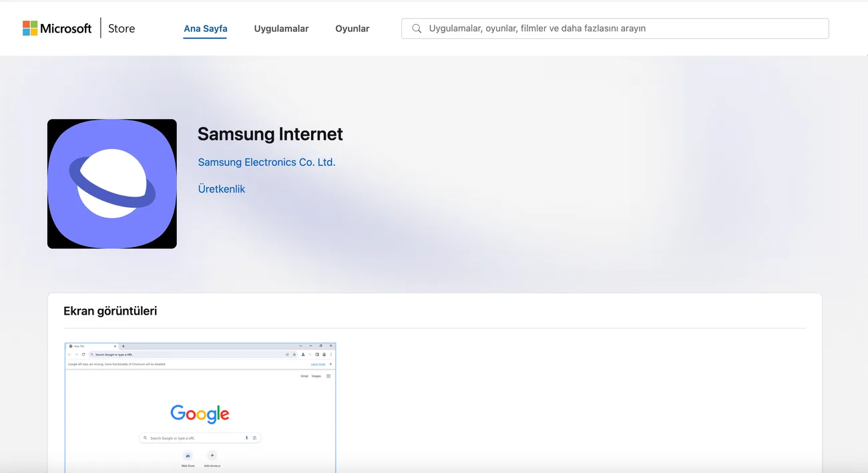868x473 pixels.
Task: Switch to the Oyunlar tab
Action: (352, 29)
